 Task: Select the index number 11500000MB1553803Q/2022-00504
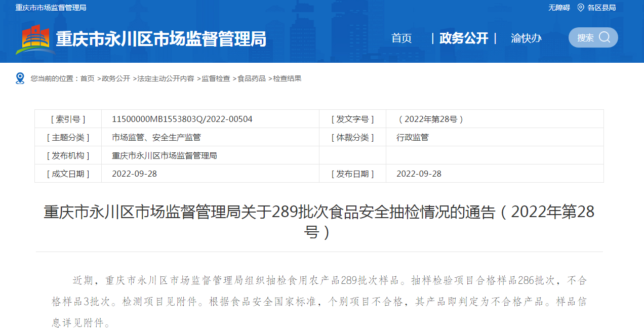click(x=182, y=119)
